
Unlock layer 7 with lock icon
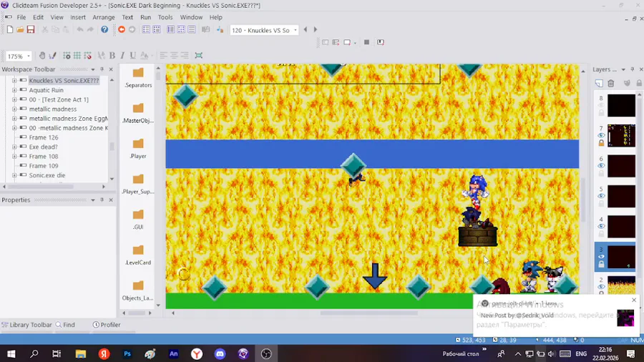coord(601,143)
